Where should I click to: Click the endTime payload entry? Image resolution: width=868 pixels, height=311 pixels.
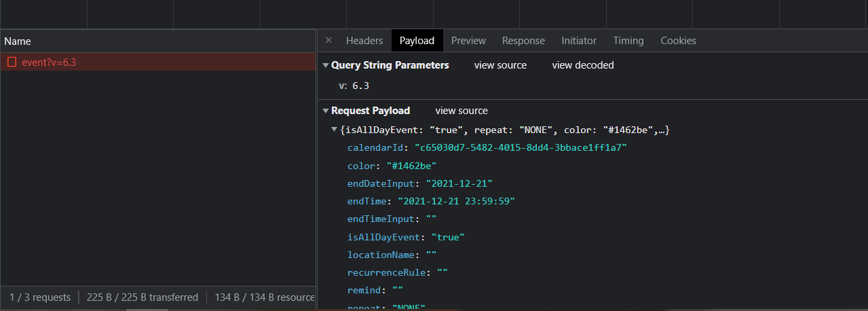pyautogui.click(x=369, y=202)
